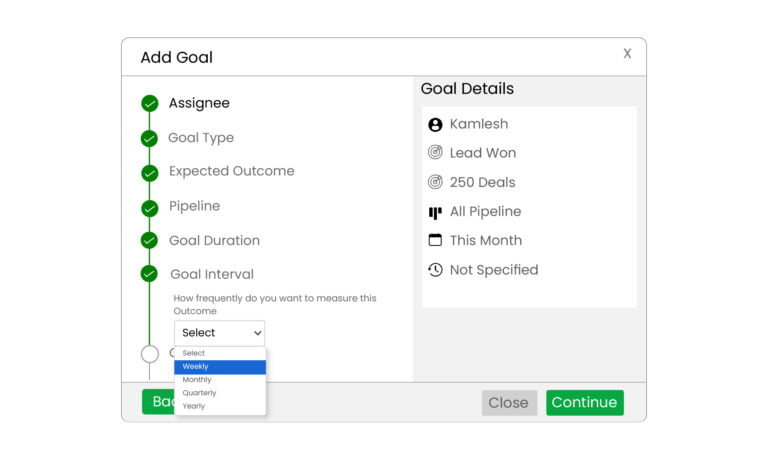This screenshot has width=768, height=461.
Task: Click the target icon next to Lead Won
Action: pyautogui.click(x=435, y=153)
